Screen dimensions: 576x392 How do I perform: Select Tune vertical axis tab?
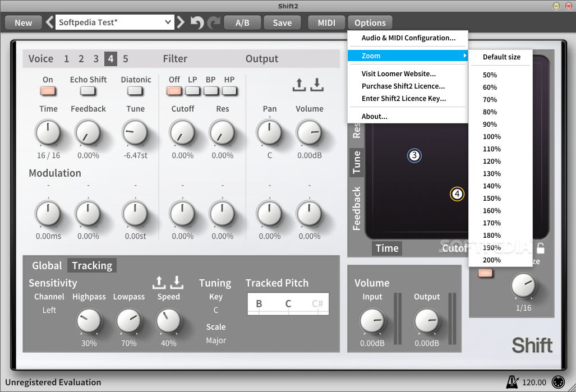356,162
